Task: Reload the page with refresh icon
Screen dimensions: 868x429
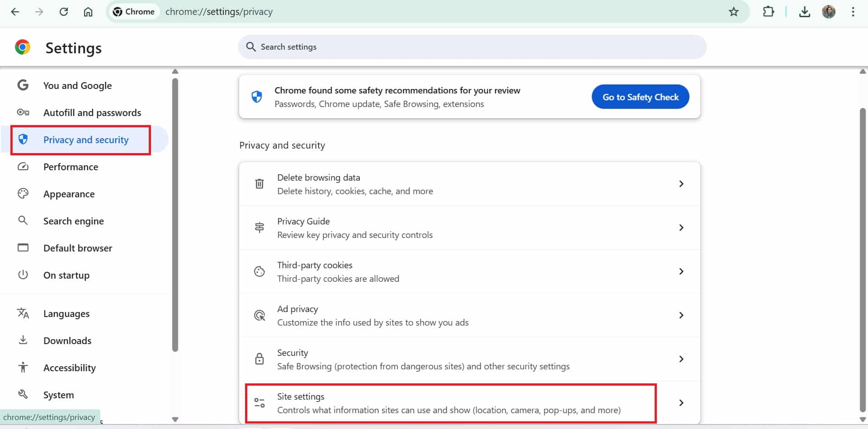Action: tap(64, 12)
